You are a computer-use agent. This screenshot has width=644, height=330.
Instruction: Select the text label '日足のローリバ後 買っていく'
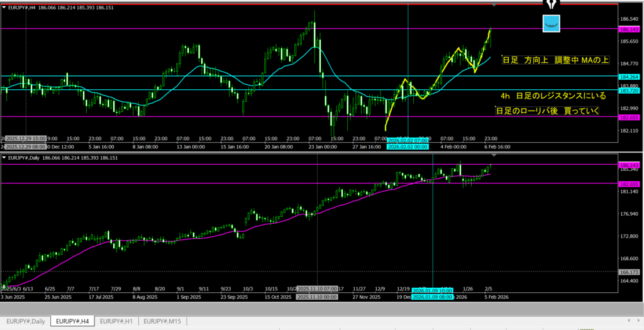coord(547,111)
